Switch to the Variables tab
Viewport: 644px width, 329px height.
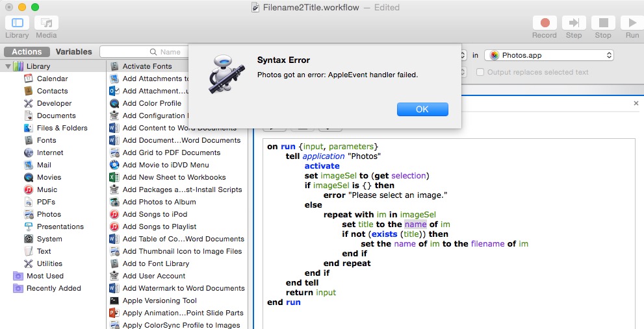[74, 52]
